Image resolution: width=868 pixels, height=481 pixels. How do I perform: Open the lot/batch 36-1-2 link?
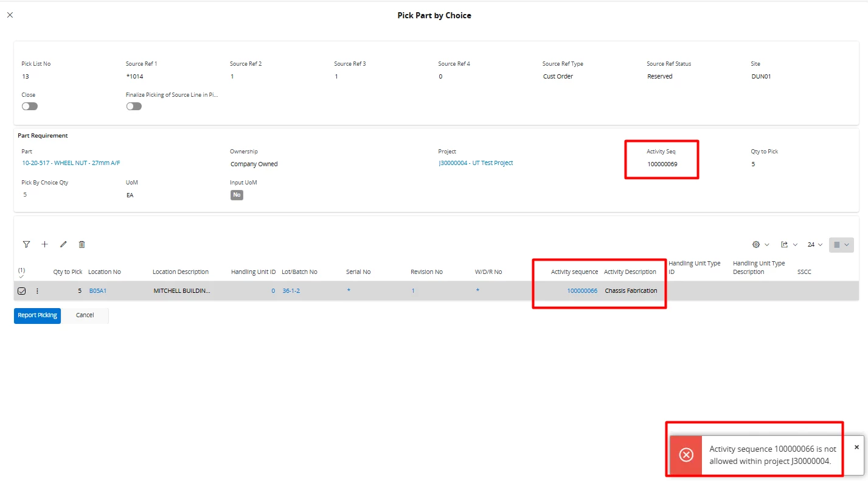pos(291,291)
